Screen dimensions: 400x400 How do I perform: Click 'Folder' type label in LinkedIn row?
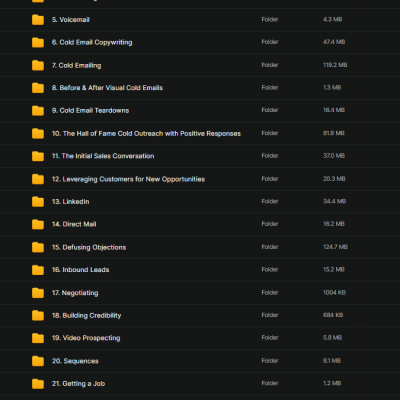point(270,201)
